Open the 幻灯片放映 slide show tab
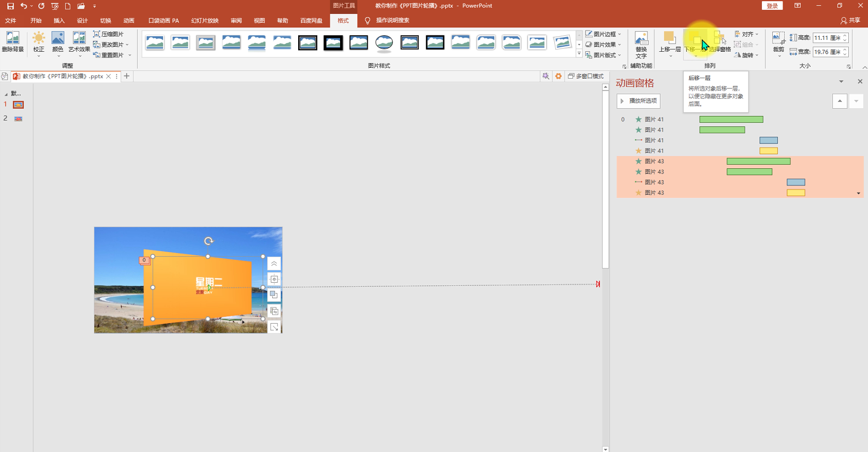868x452 pixels. pyautogui.click(x=205, y=21)
